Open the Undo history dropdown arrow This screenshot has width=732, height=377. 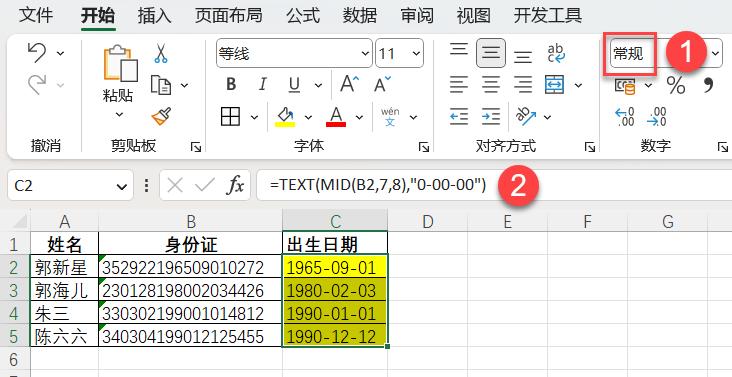[60, 53]
